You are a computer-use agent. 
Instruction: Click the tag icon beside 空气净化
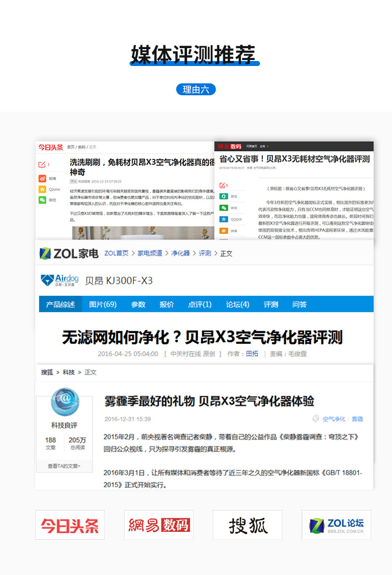click(x=316, y=418)
